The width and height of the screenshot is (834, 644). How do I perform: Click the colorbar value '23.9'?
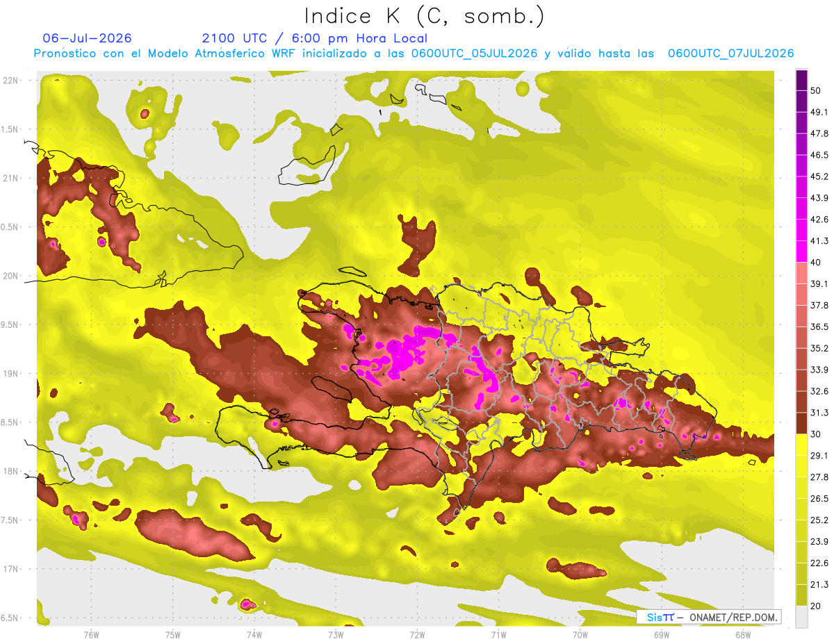pyautogui.click(x=819, y=542)
